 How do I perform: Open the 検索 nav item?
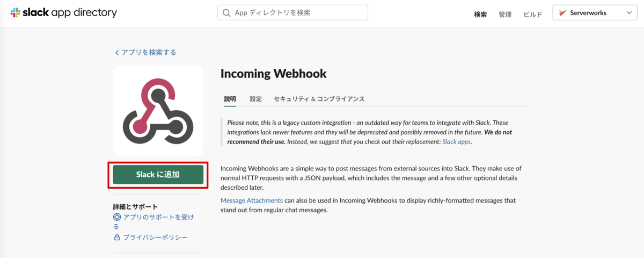[480, 15]
